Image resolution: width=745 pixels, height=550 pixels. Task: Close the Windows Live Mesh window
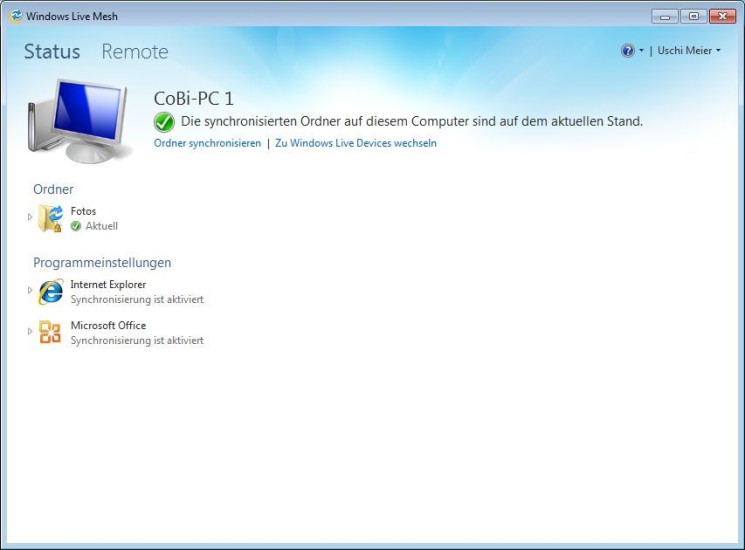(722, 16)
